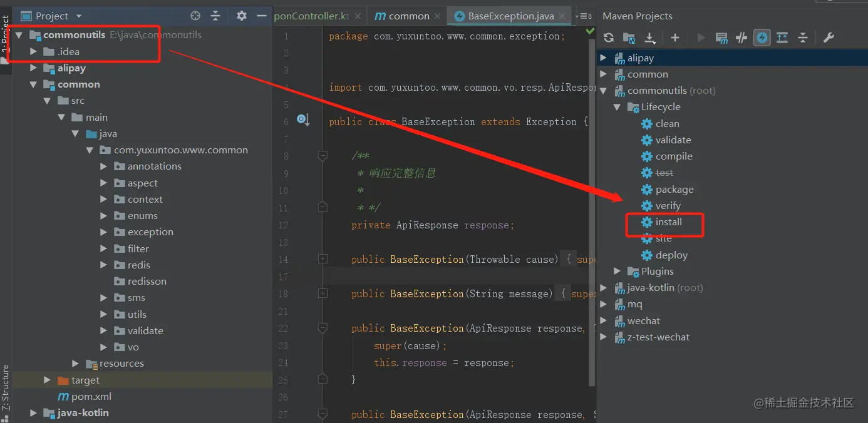Select the redisson package
The width and height of the screenshot is (868, 423).
click(x=140, y=282)
